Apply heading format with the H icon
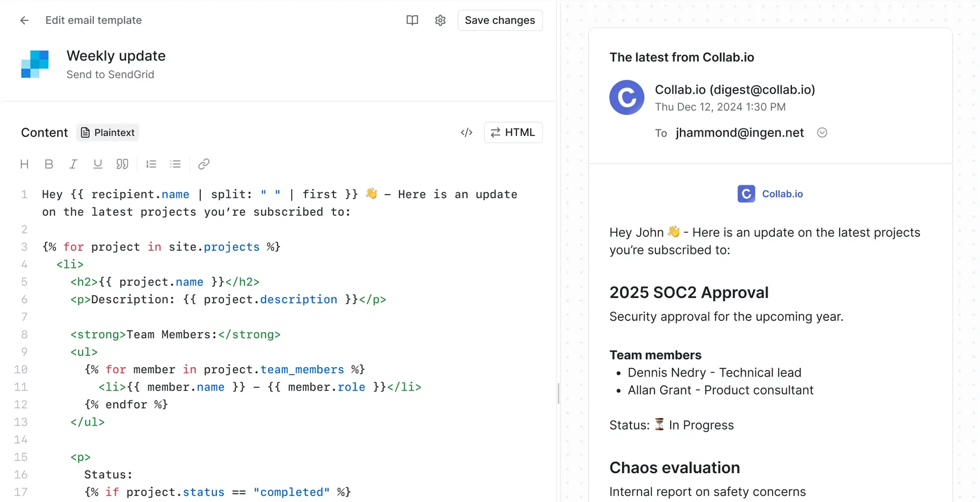 coord(24,164)
